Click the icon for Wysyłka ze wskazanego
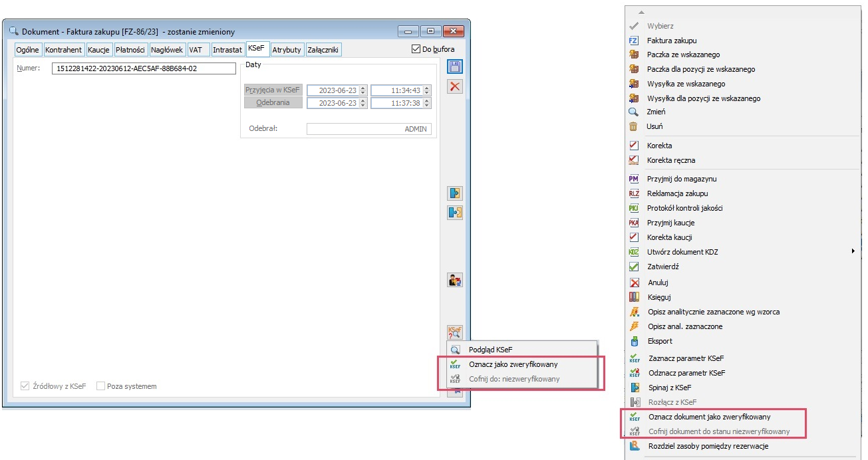Screen dimensions: 868x460 coord(634,84)
